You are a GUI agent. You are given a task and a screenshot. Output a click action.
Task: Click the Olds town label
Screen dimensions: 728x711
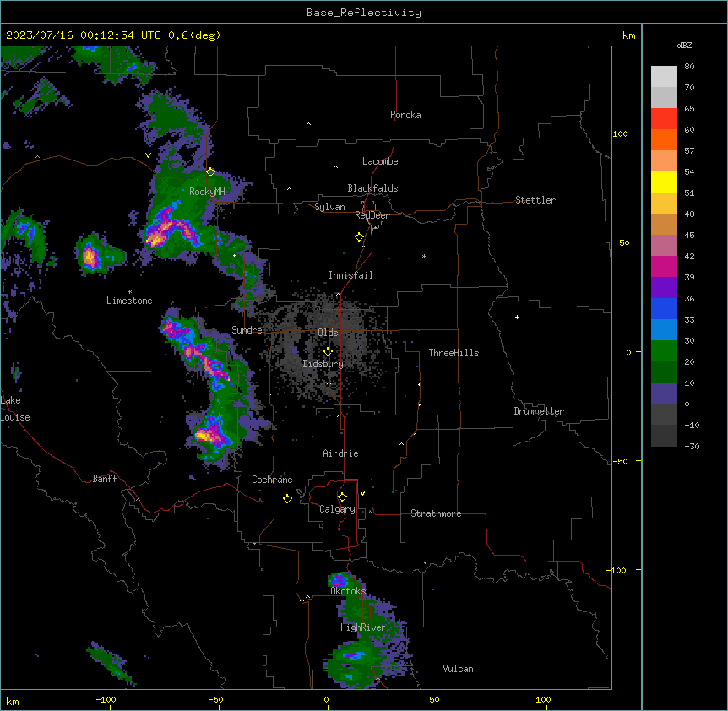(328, 333)
